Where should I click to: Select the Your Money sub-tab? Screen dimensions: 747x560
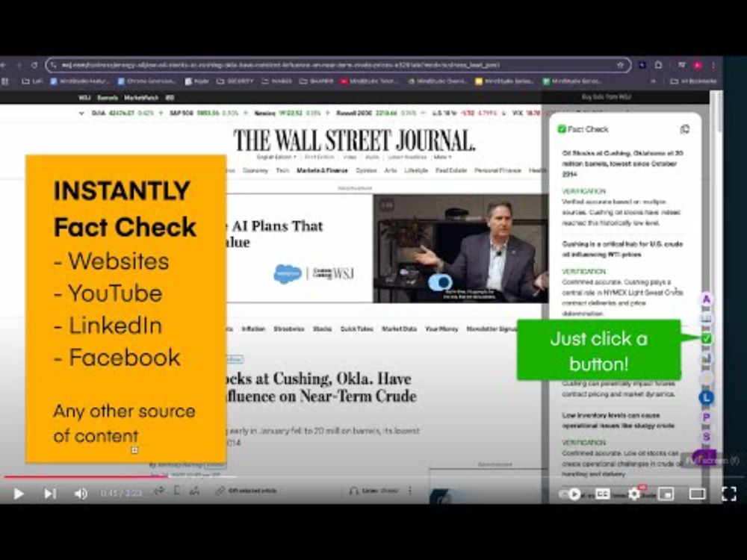(441, 329)
